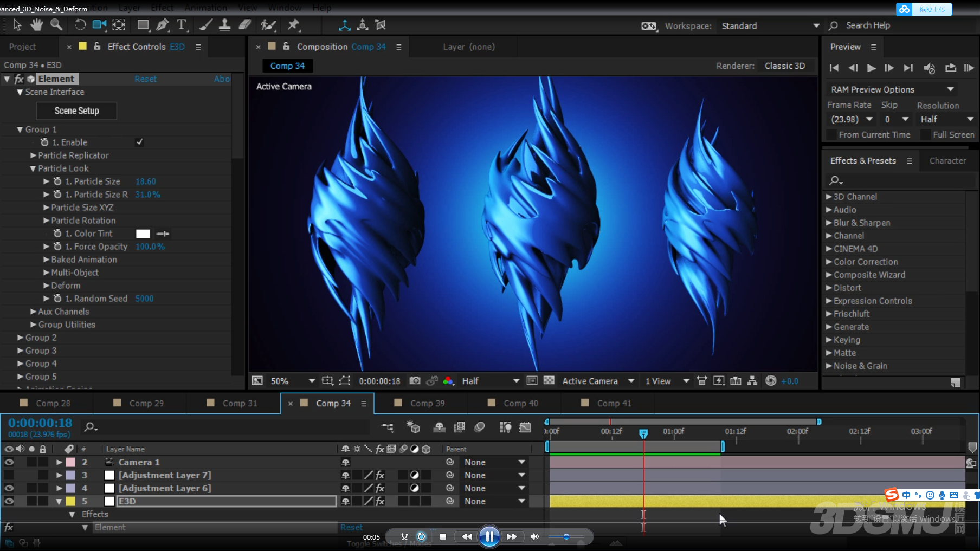
Task: Switch to Local Axis mode
Action: coord(345,25)
